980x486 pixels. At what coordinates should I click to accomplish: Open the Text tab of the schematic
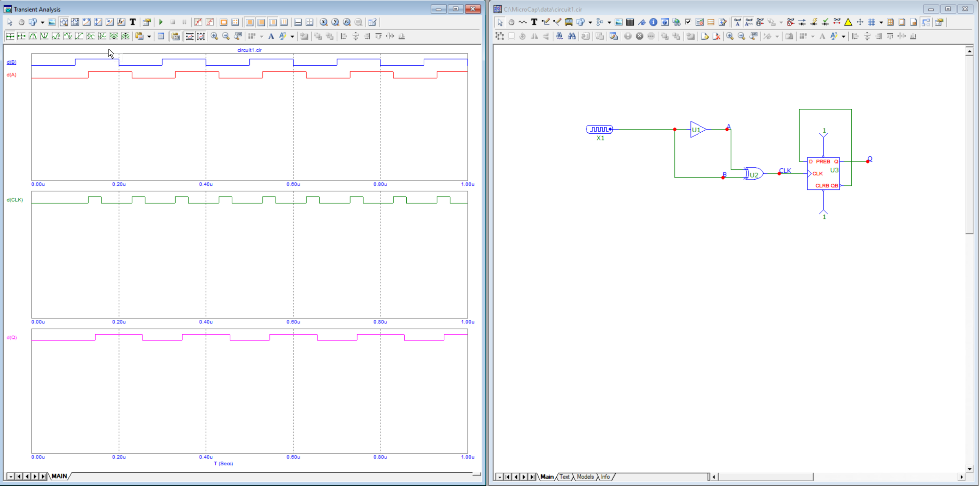point(564,477)
